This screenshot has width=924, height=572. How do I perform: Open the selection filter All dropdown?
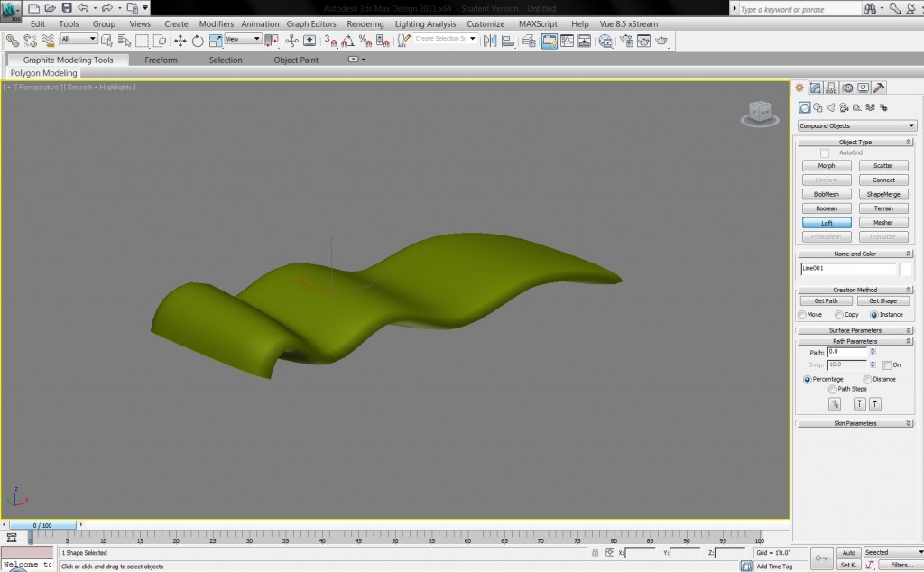pos(78,41)
